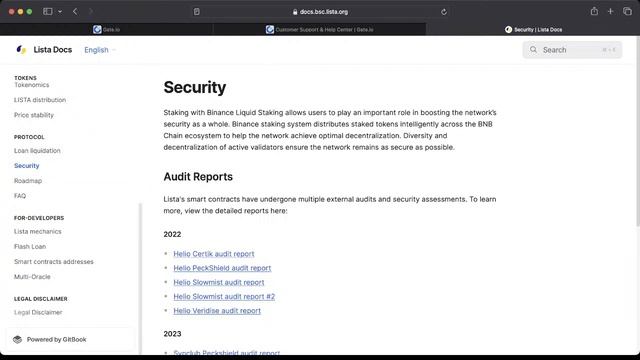Switch to Customer Support & Help Center tab
Image resolution: width=640 pixels, height=360 pixels.
[x=320, y=29]
